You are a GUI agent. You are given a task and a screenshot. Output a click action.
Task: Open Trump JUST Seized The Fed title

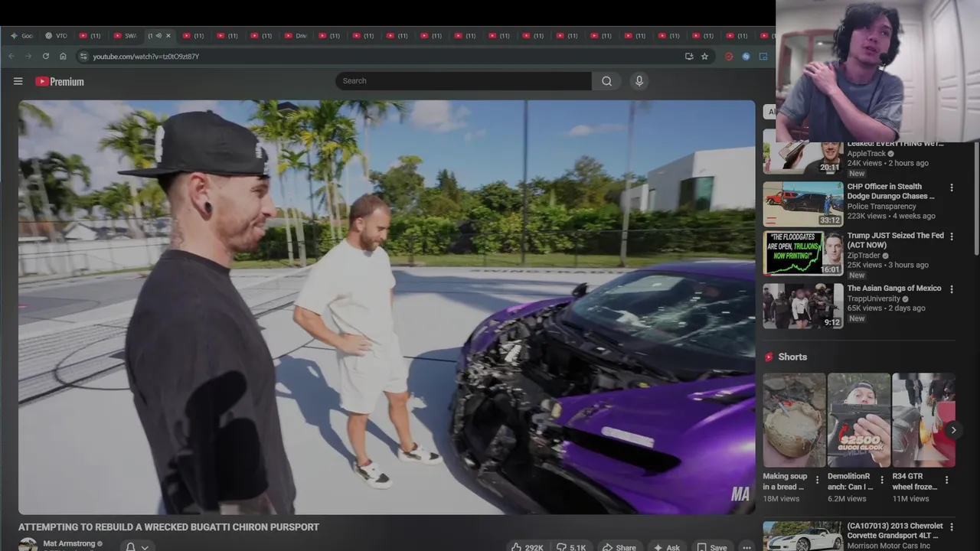pyautogui.click(x=895, y=240)
